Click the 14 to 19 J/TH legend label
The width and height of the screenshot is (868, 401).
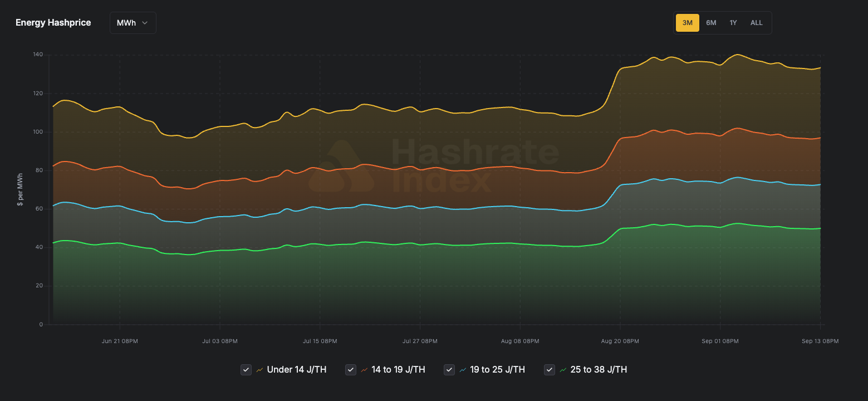click(x=399, y=370)
